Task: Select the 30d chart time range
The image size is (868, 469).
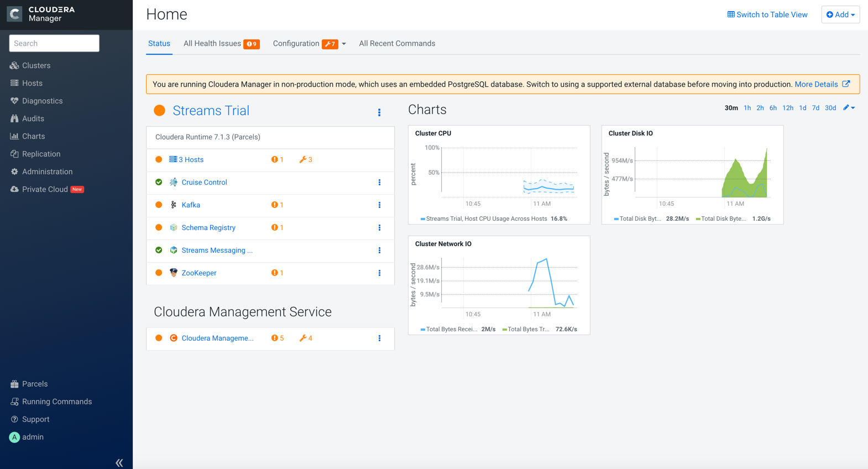Action: coord(830,108)
